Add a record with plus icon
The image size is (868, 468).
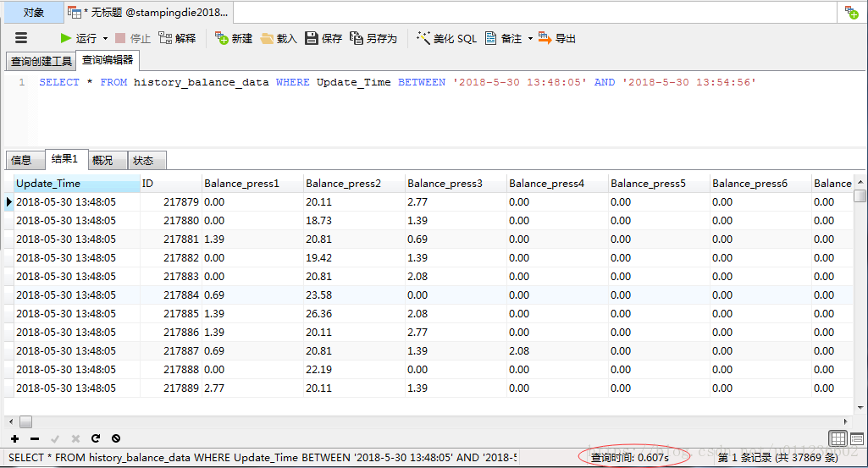15,438
